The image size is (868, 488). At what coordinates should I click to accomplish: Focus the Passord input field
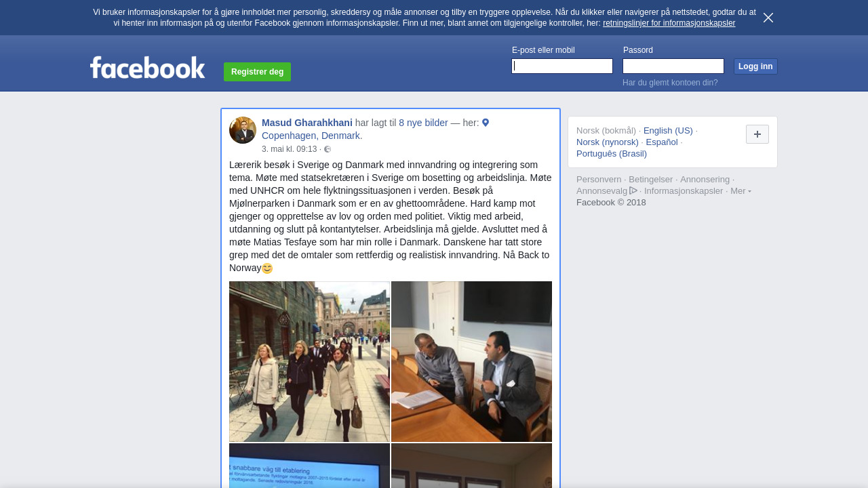pyautogui.click(x=673, y=66)
